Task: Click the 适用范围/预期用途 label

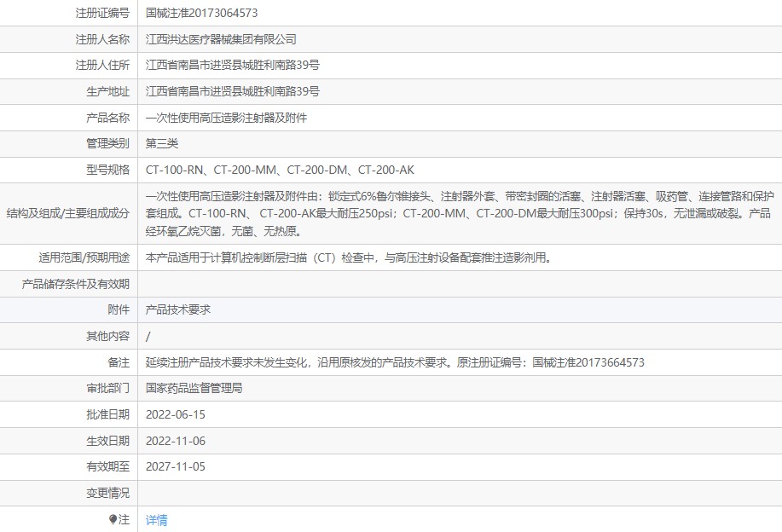Action: pos(84,257)
